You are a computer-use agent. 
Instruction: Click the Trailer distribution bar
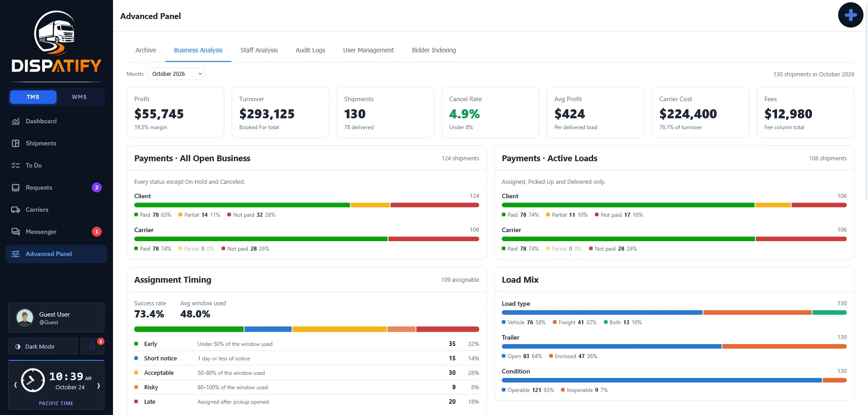(674, 346)
